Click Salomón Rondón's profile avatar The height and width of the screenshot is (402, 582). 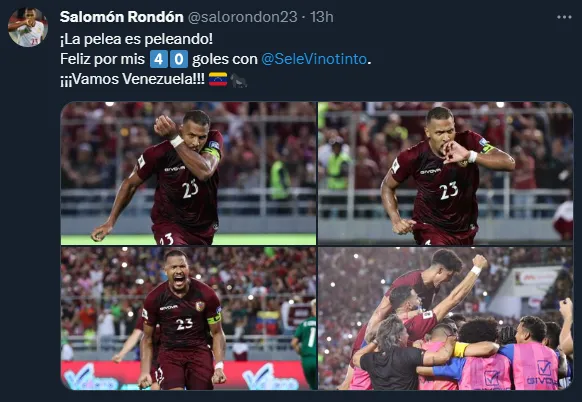click(28, 27)
